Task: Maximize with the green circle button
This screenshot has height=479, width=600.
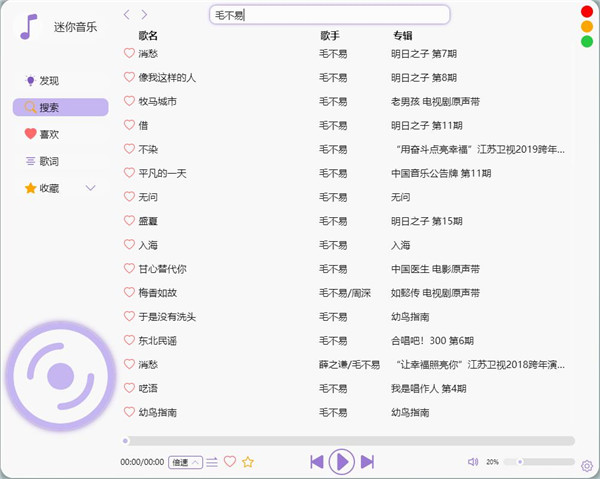Action: [587, 41]
